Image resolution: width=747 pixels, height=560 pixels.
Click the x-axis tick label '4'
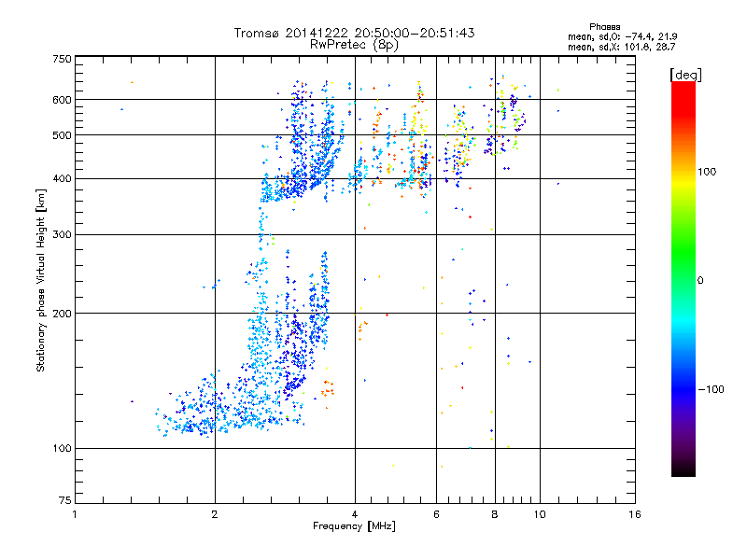pyautogui.click(x=355, y=514)
